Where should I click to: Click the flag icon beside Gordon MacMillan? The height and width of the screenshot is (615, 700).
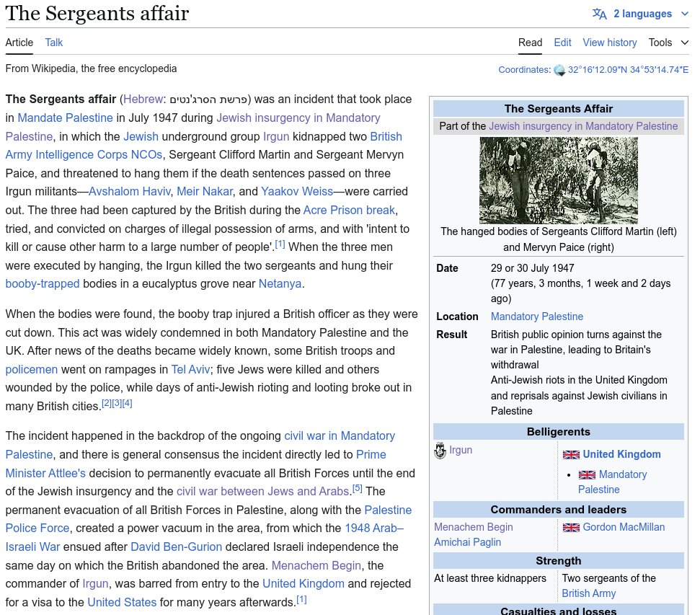[570, 528]
